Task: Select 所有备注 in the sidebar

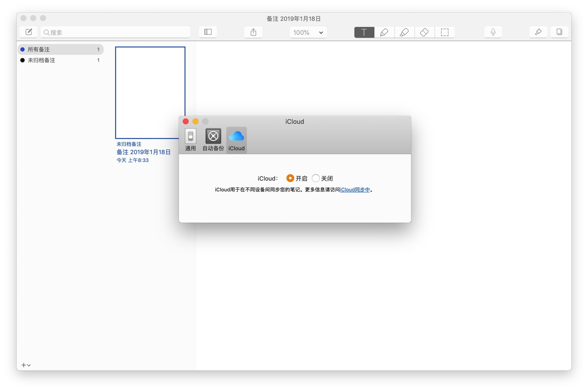Action: pyautogui.click(x=61, y=49)
